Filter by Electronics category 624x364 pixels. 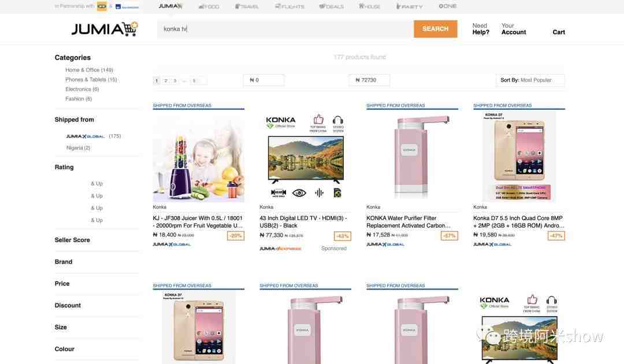tap(82, 89)
